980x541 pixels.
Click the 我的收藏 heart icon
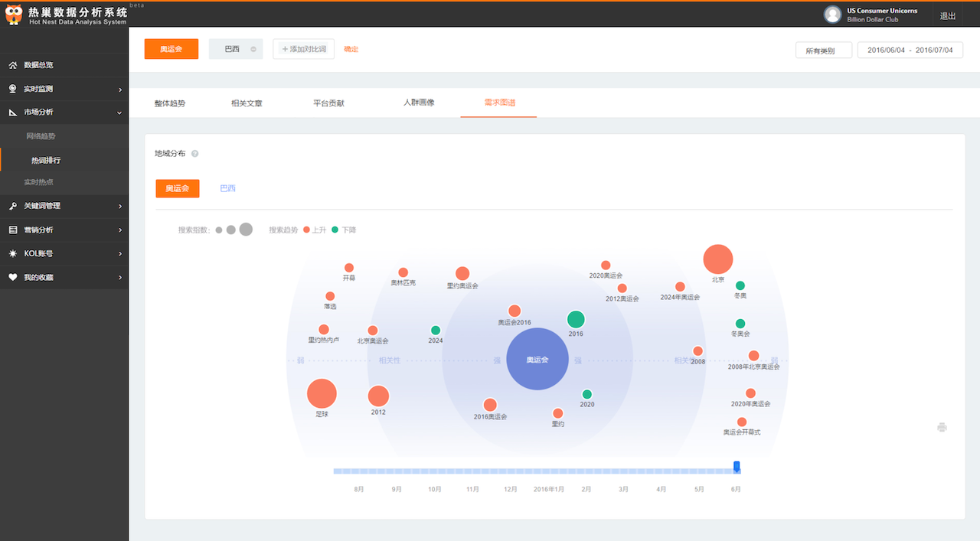tap(13, 277)
